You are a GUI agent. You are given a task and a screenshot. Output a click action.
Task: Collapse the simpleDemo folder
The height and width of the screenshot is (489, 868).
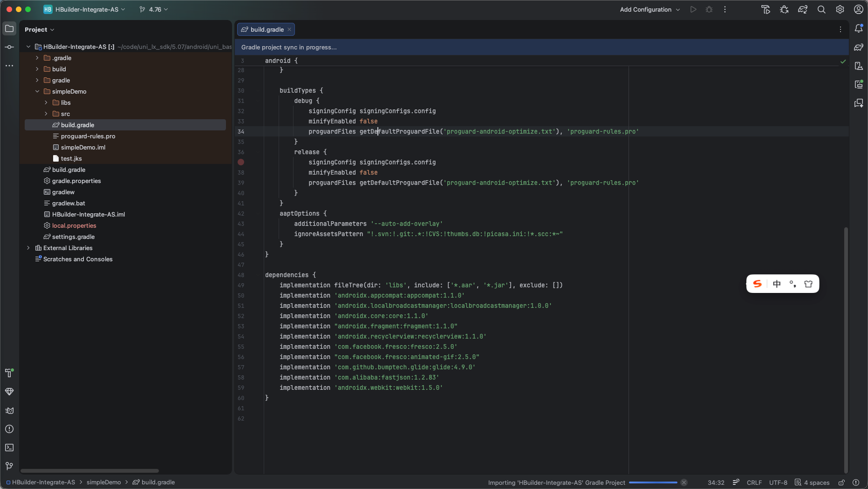(x=37, y=91)
